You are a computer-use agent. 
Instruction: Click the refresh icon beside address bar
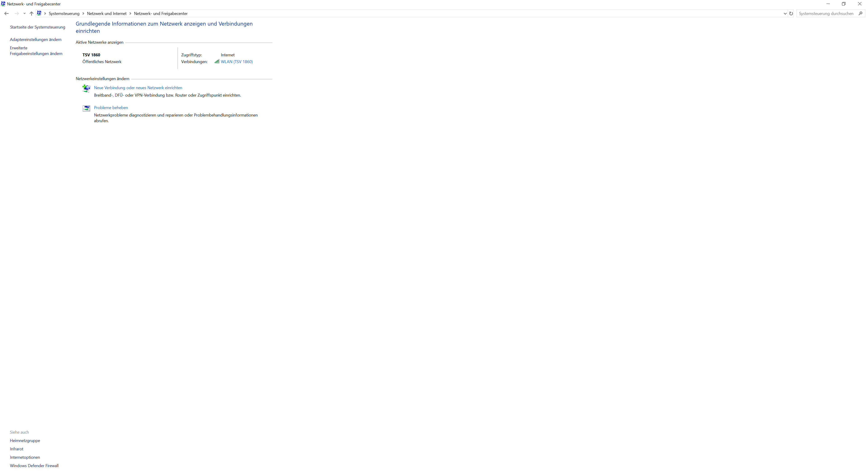point(791,14)
